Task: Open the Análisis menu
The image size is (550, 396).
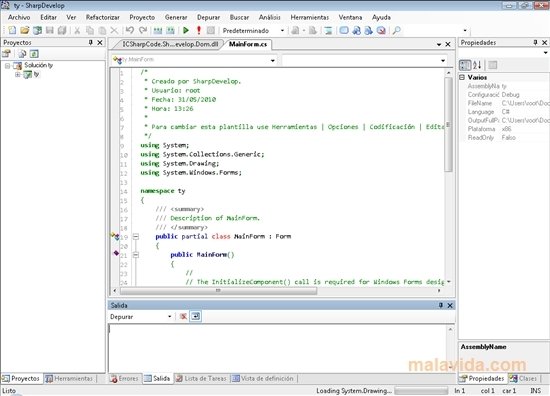Action: pyautogui.click(x=269, y=17)
